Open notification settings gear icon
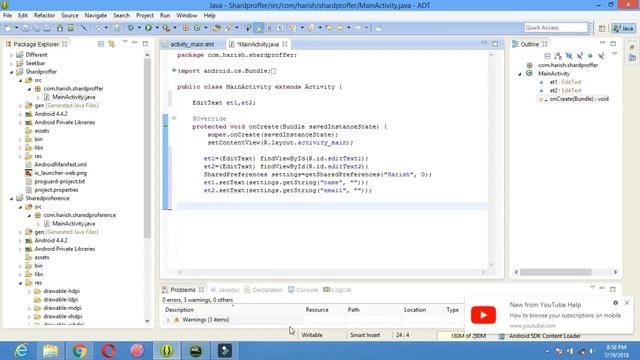Image resolution: width=640 pixels, height=360 pixels. tap(616, 303)
